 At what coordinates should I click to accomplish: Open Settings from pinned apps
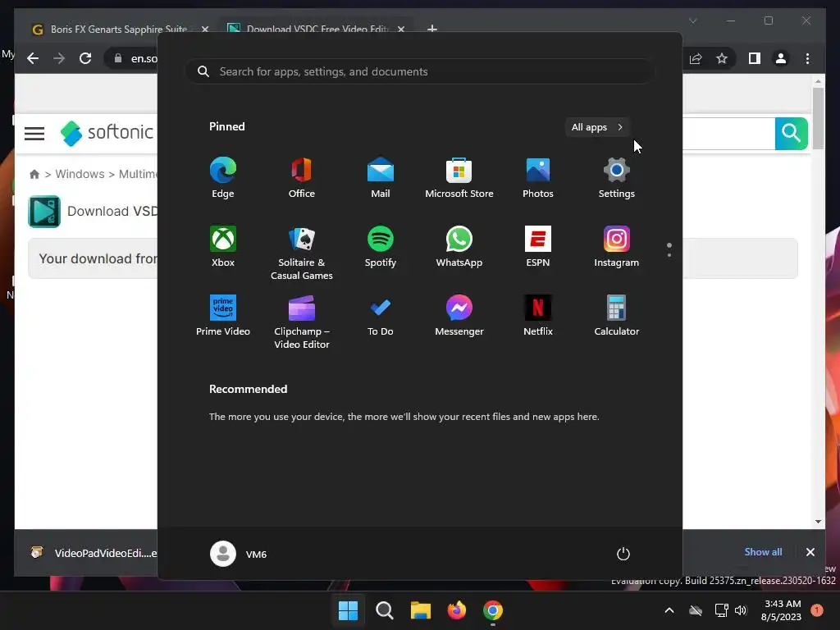(617, 178)
